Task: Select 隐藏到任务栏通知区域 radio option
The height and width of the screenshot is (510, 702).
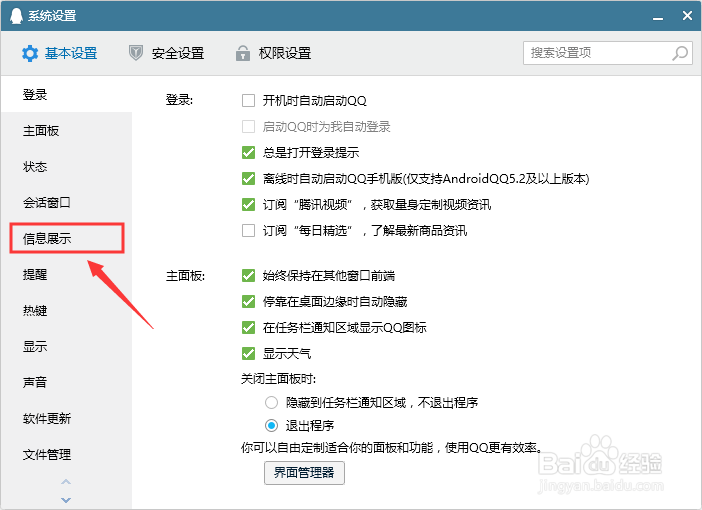Action: (x=271, y=403)
